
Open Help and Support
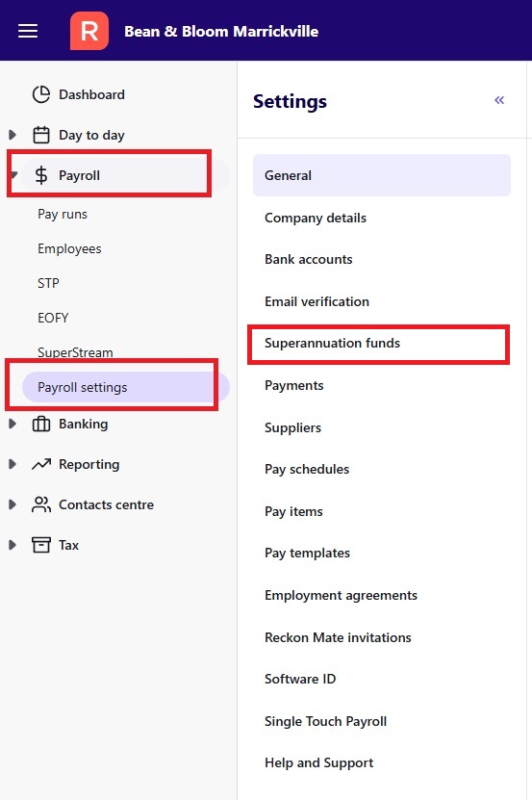318,762
